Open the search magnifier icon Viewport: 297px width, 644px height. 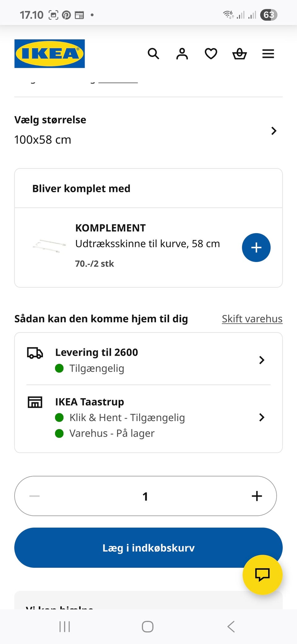point(153,54)
